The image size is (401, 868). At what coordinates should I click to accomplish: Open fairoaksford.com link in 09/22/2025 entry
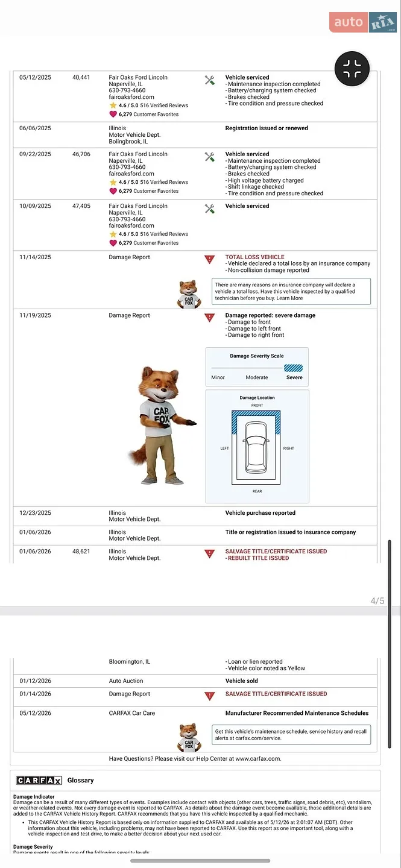131,174
